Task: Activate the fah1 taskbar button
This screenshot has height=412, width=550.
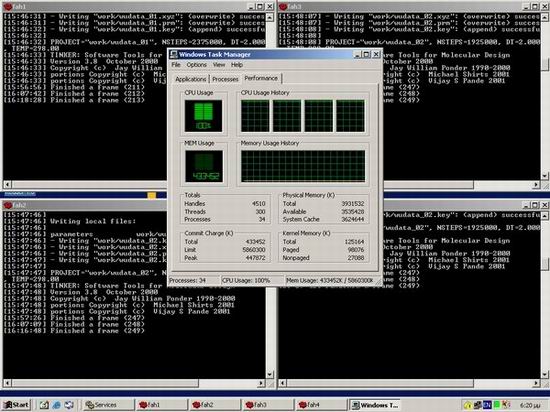Action: [x=162, y=405]
